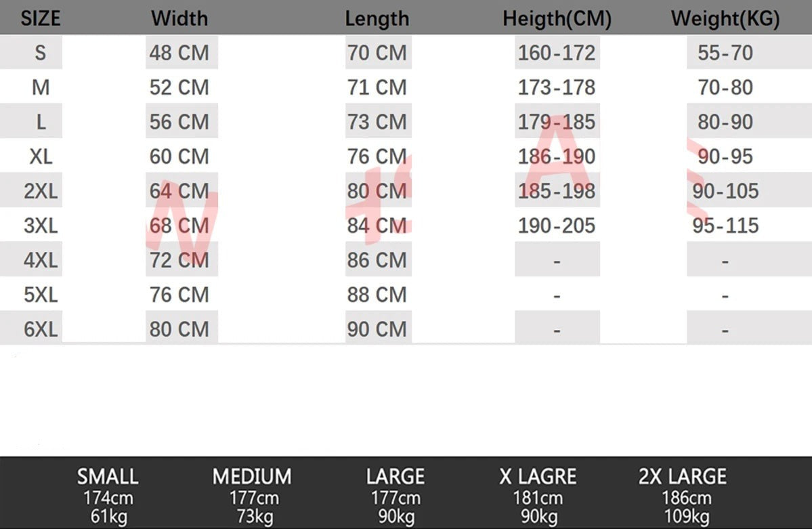
Task: Click the 48 CM width cell
Action: point(179,53)
